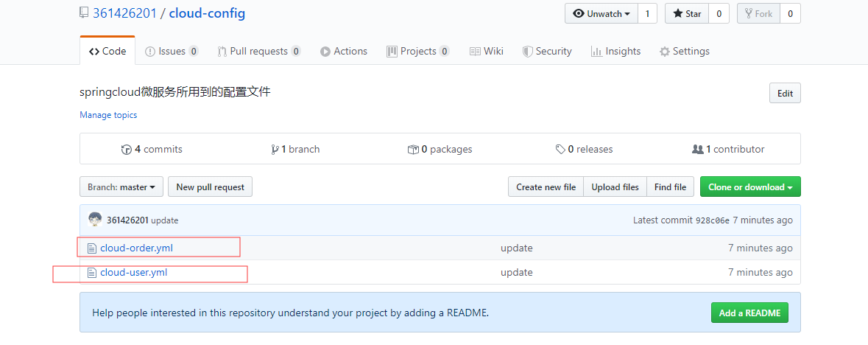Viewport: 868px width, 345px height.
Task: Open the cloud-config repository name link
Action: coord(207,13)
